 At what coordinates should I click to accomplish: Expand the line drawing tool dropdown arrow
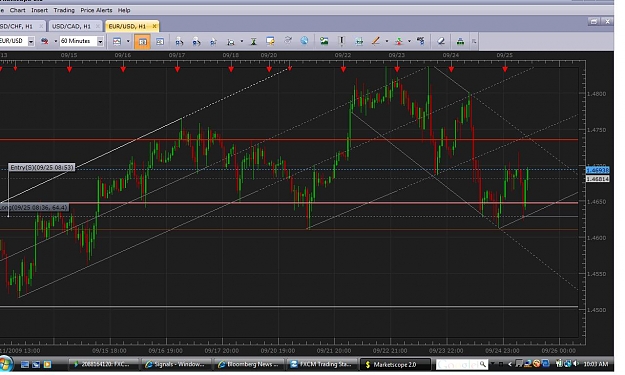tap(386, 41)
